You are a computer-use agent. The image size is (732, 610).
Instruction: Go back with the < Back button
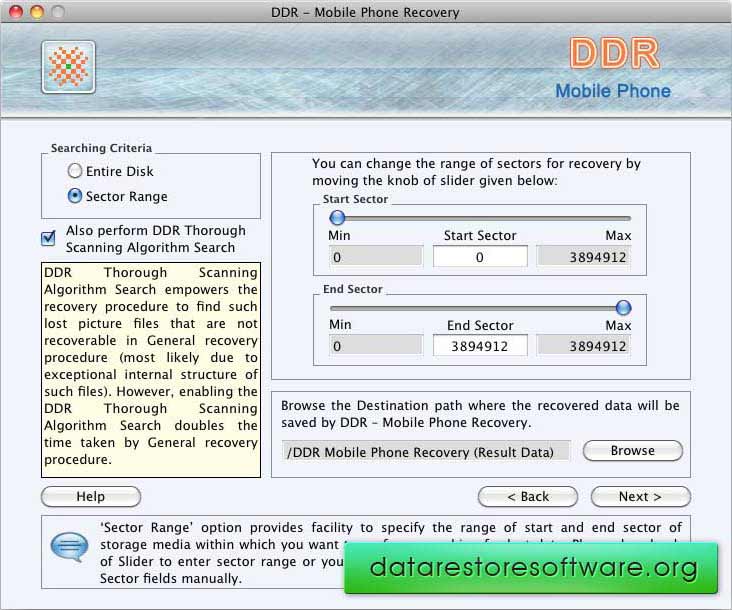coord(528,497)
